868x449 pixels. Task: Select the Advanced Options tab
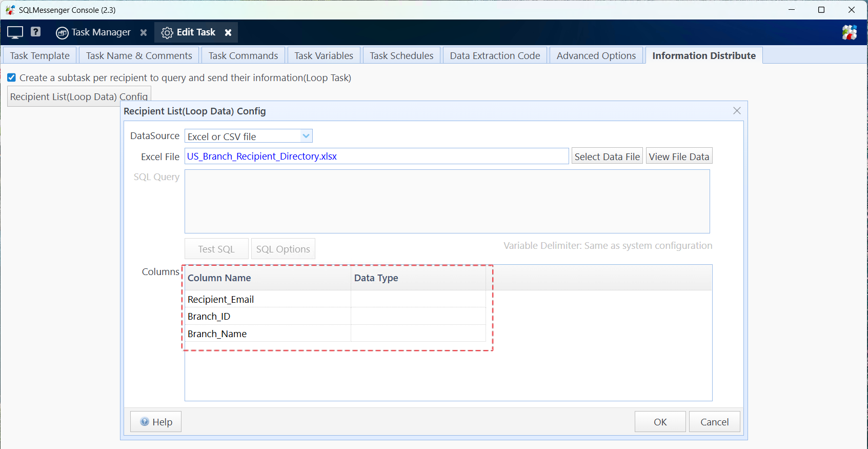(x=596, y=55)
